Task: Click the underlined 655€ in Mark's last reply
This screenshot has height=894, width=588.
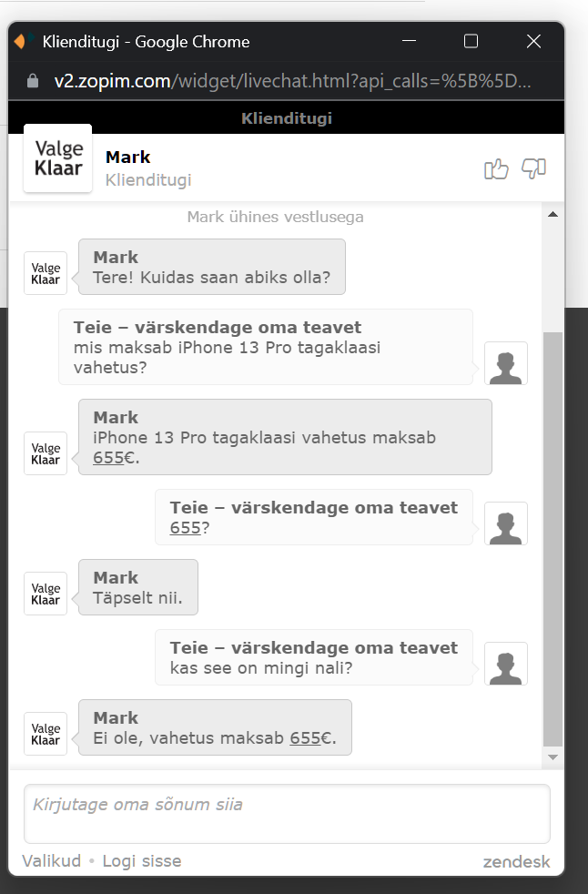Action: click(x=311, y=737)
